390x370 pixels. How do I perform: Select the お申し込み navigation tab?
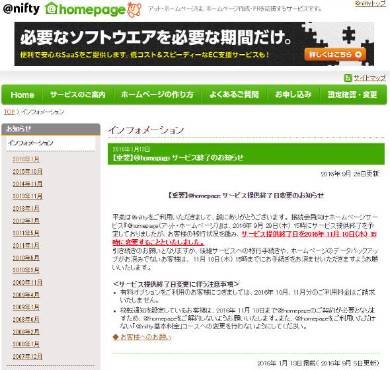[293, 95]
